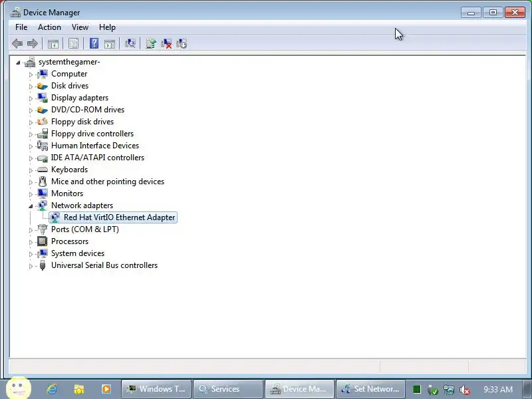Expand the Computer category
Viewport: 532px width, 399px height.
click(31, 74)
